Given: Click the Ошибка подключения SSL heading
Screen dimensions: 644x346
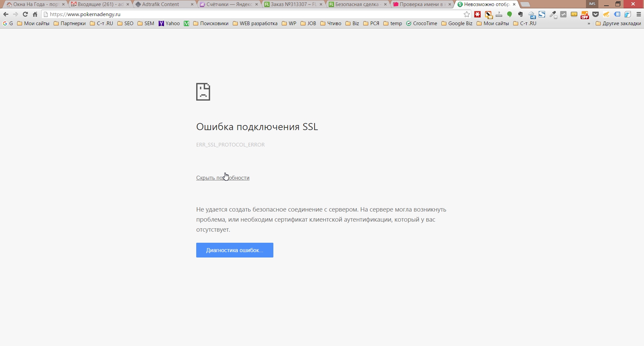Looking at the screenshot, I should [257, 127].
